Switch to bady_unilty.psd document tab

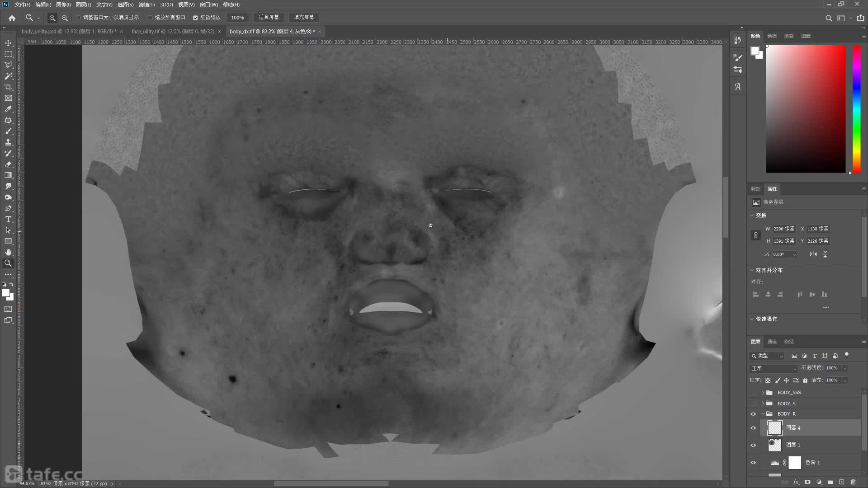coord(69,32)
